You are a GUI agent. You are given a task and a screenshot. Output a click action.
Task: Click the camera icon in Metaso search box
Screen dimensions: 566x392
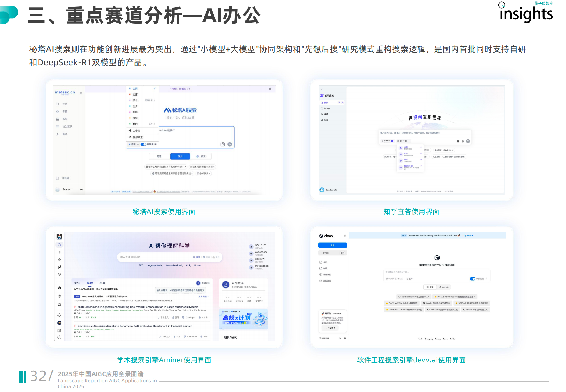click(223, 144)
